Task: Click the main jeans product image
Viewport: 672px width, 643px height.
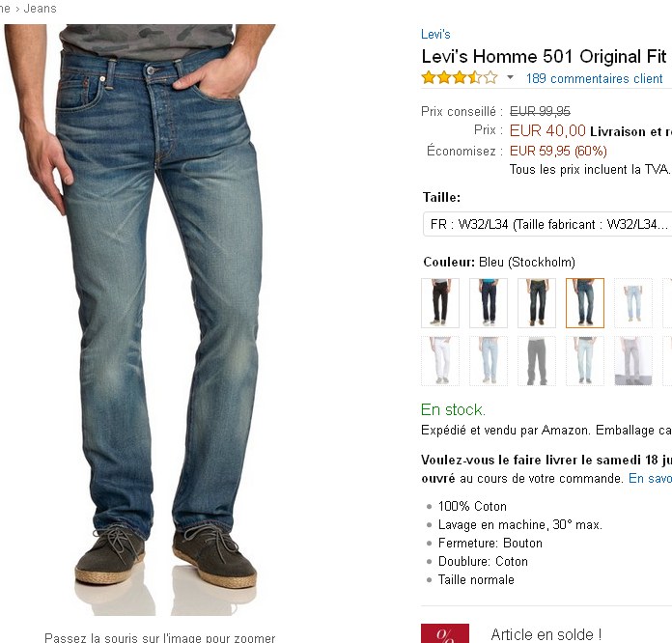Action: coord(140,320)
